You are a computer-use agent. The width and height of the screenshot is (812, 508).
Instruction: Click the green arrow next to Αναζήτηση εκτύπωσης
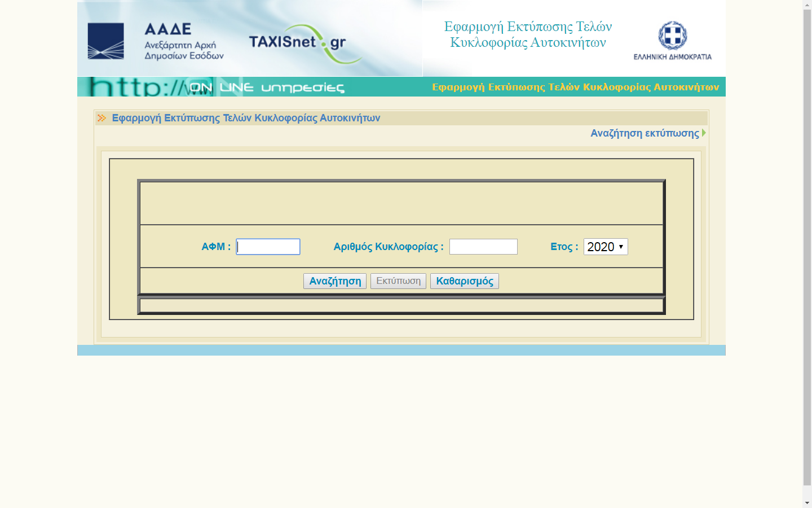pyautogui.click(x=704, y=133)
